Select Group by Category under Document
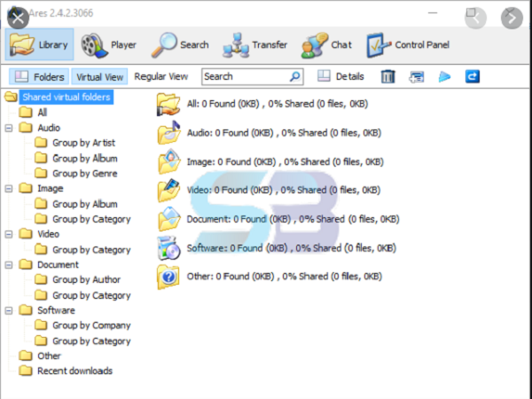The width and height of the screenshot is (532, 399). coord(91,295)
